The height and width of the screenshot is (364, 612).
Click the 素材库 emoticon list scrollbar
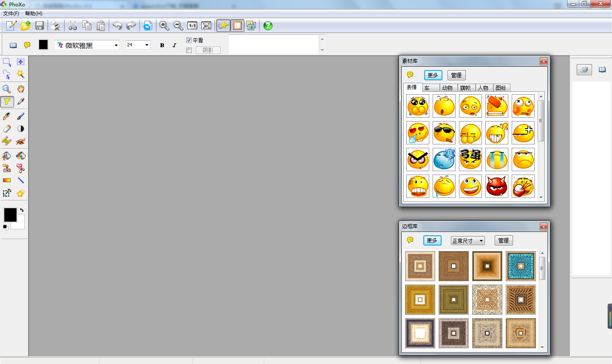541,147
